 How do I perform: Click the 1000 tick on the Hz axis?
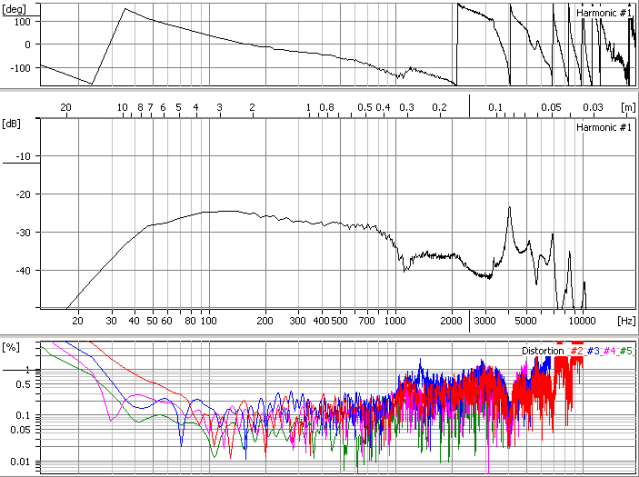tap(394, 322)
